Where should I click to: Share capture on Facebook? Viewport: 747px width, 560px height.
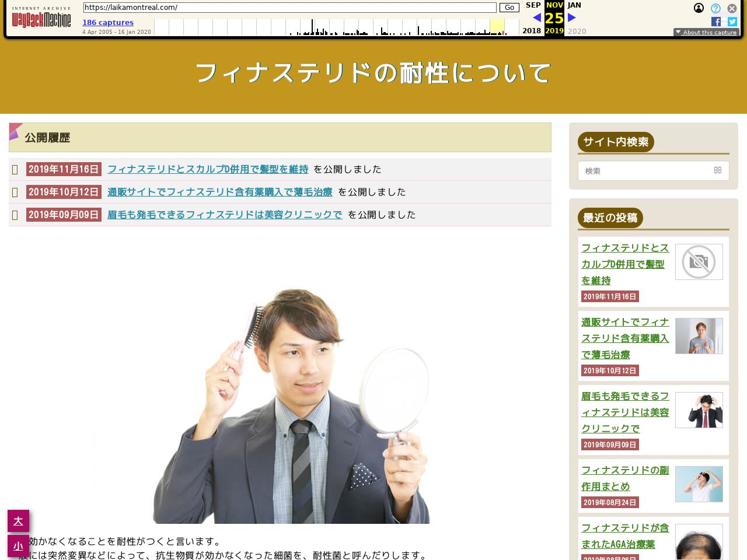tap(716, 22)
